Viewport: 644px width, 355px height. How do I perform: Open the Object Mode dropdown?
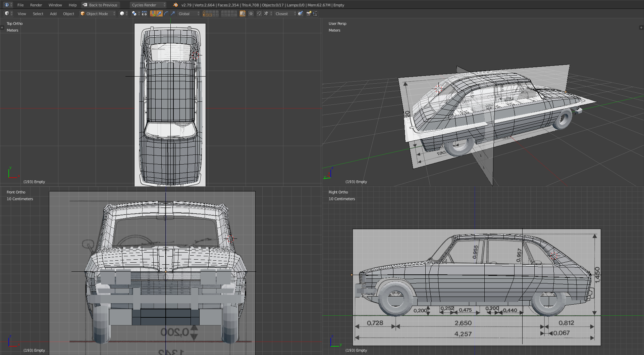coord(98,13)
